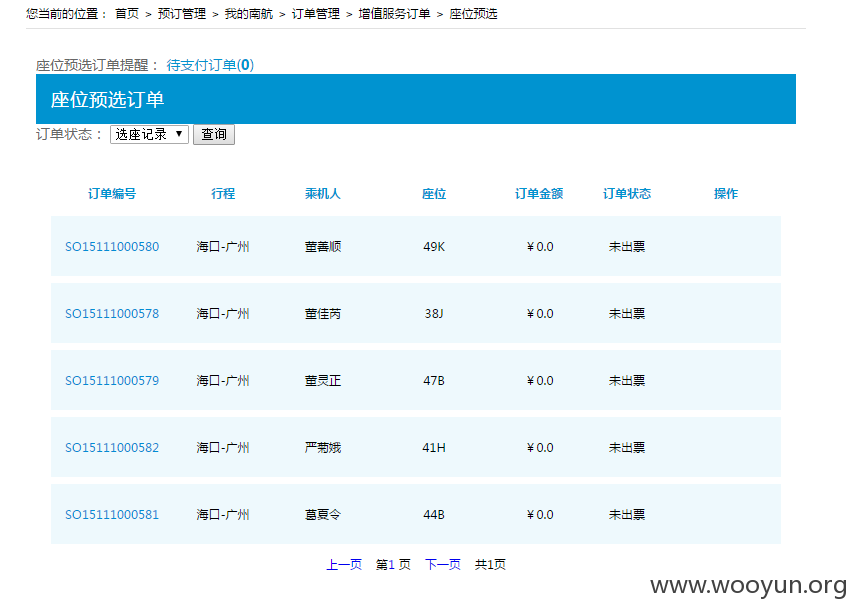Screen dimensions: 856x614
Task: Click 座位预选 in the breadcrumb
Action: pyautogui.click(x=473, y=14)
